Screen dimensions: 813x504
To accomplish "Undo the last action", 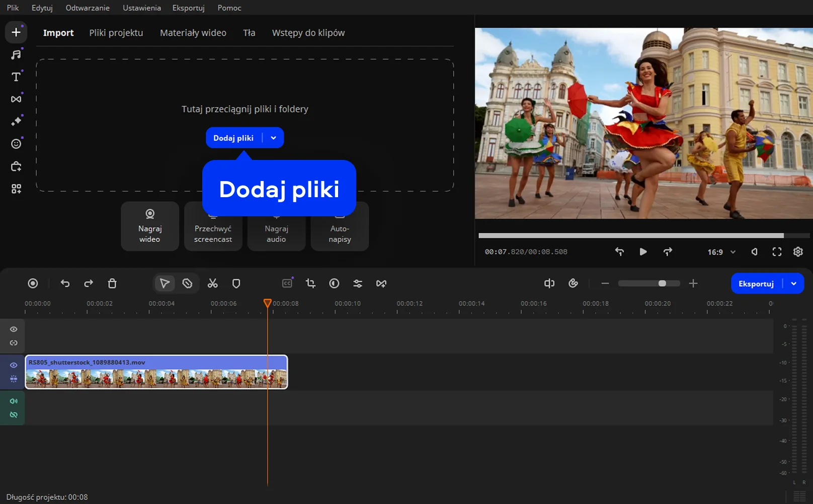I will pos(65,284).
